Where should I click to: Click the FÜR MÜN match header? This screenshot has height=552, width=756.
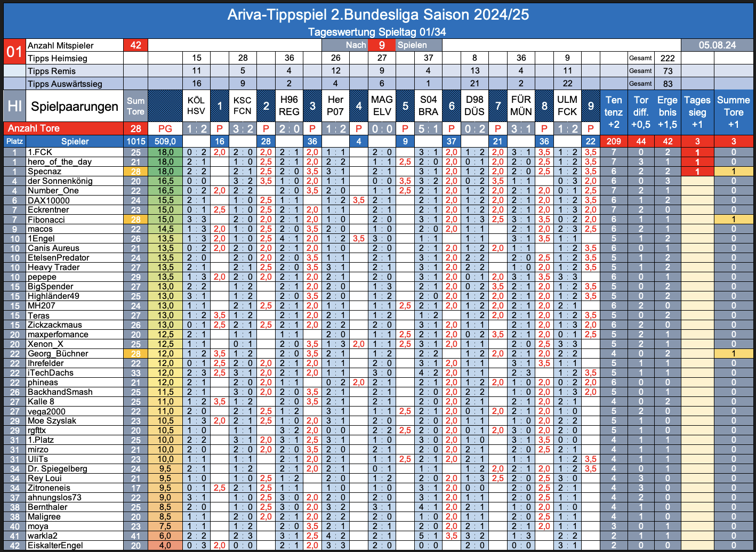[x=521, y=105]
